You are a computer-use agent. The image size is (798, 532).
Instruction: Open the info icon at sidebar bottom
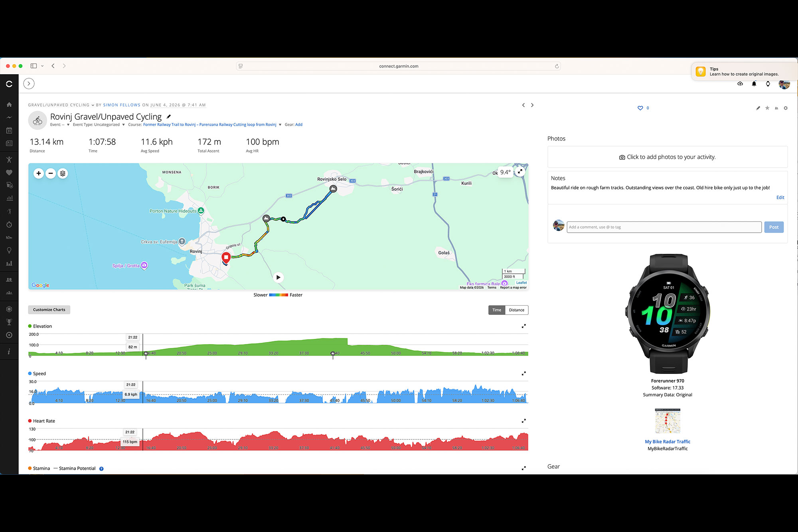[9, 352]
